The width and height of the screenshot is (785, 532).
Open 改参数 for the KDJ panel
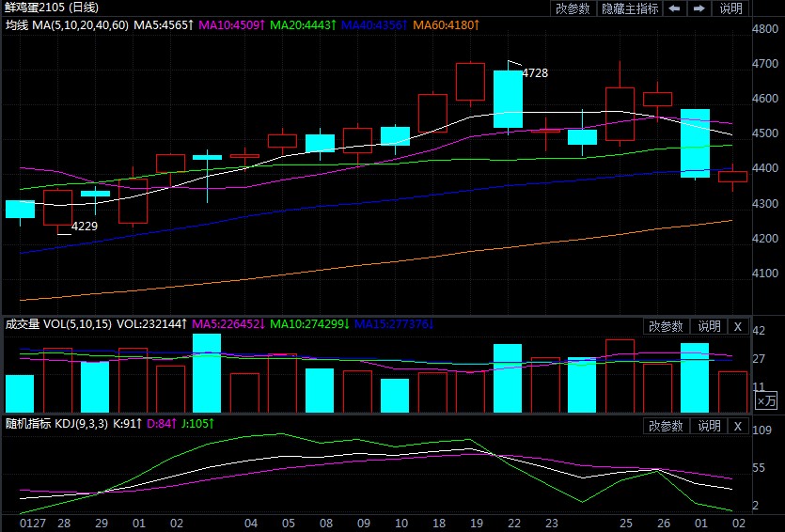pyautogui.click(x=667, y=426)
